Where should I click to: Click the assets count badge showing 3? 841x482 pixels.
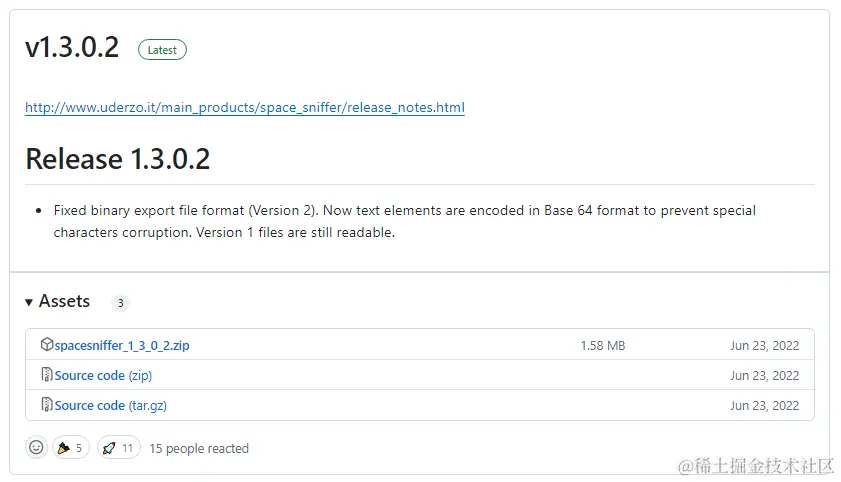120,303
